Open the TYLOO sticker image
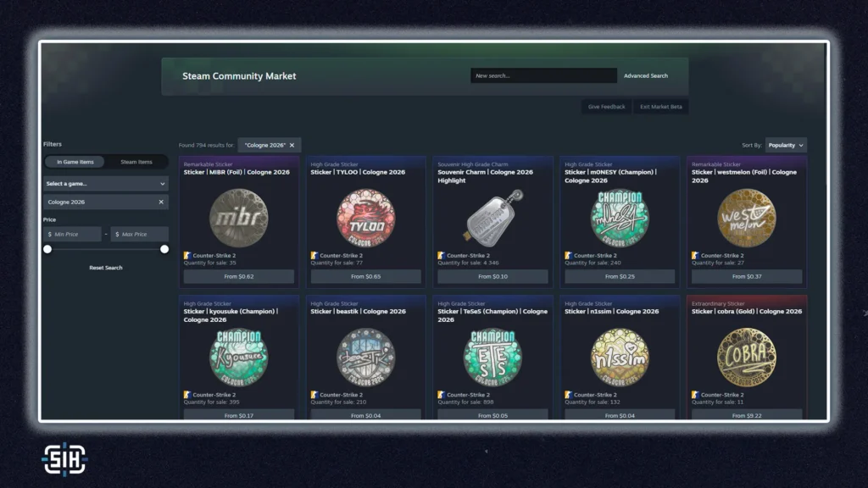Screen dimensions: 868x488 (365, 218)
